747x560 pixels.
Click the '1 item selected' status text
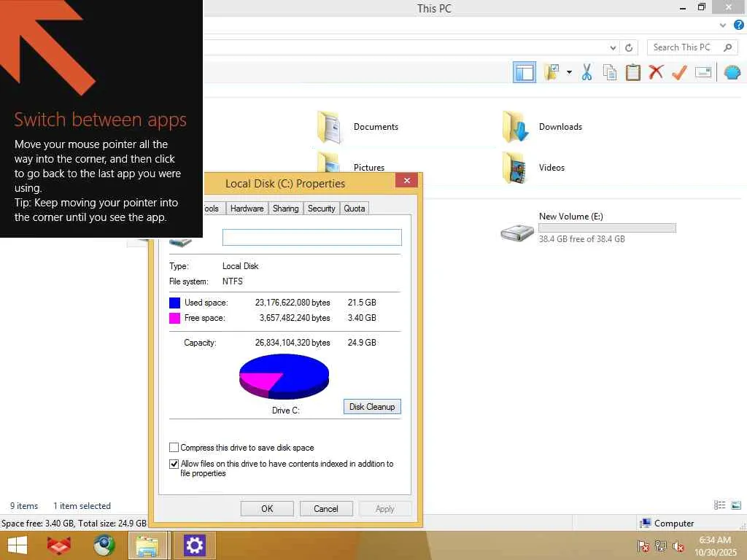coord(82,506)
